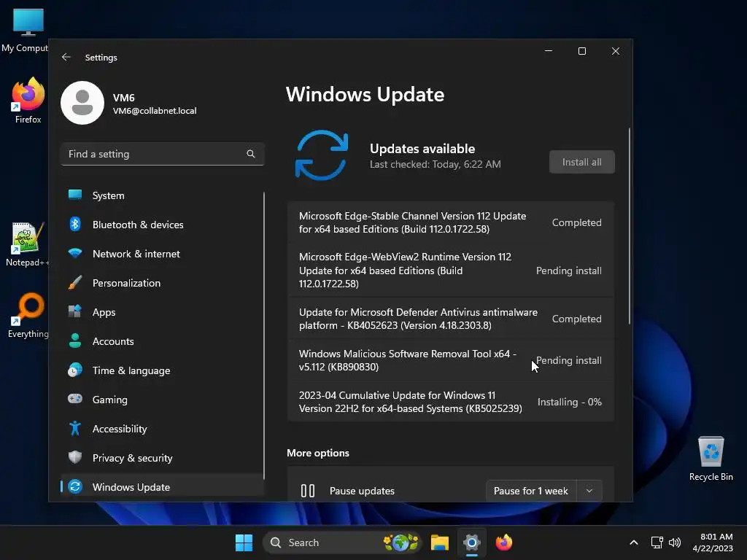Click the search magnifier in Find a setting
Image resolution: width=747 pixels, height=560 pixels.
[x=251, y=154]
